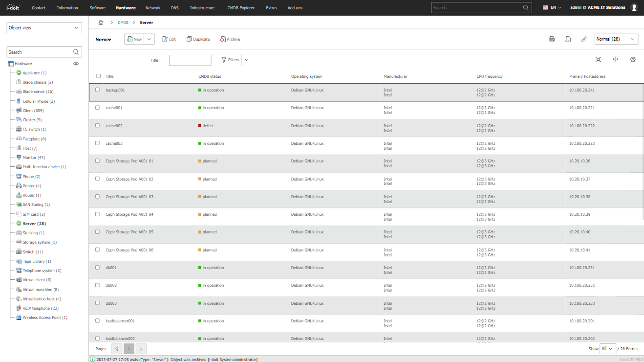Open the Normal (28) status dropdown
This screenshot has height=362, width=644.
point(616,39)
